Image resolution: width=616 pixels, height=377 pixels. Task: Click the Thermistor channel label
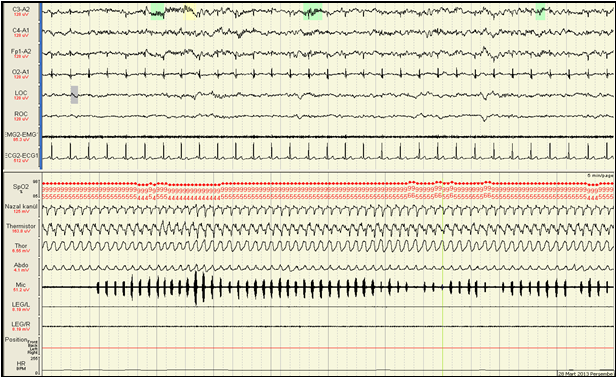[x=21, y=226]
